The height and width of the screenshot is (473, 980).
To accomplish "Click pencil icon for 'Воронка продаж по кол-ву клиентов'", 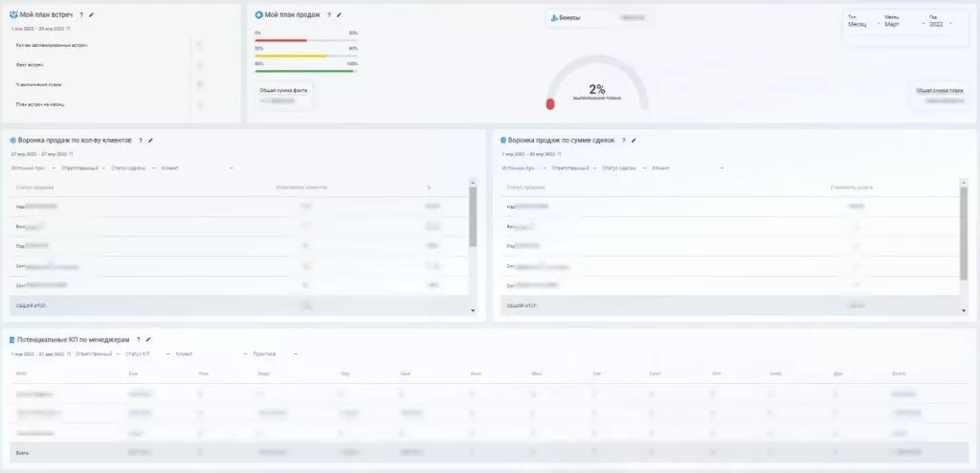I will point(150,141).
